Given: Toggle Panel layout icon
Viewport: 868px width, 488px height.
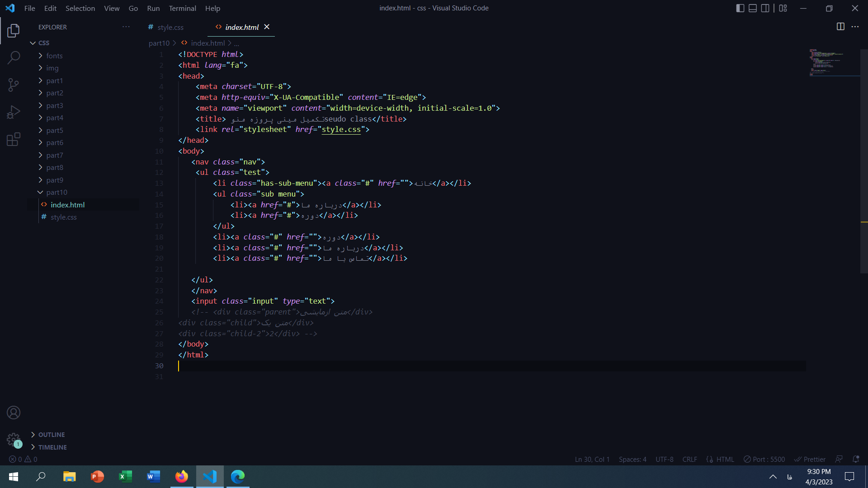Looking at the screenshot, I should [x=753, y=8].
